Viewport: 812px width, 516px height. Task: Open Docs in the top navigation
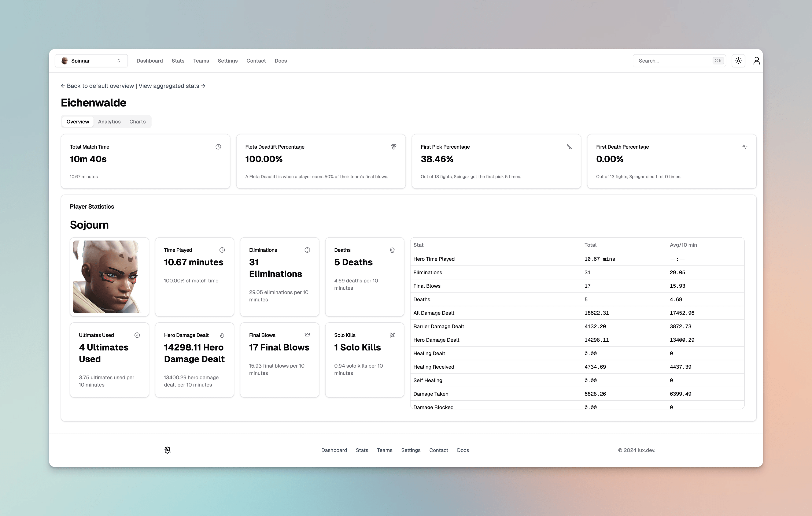[x=281, y=61]
